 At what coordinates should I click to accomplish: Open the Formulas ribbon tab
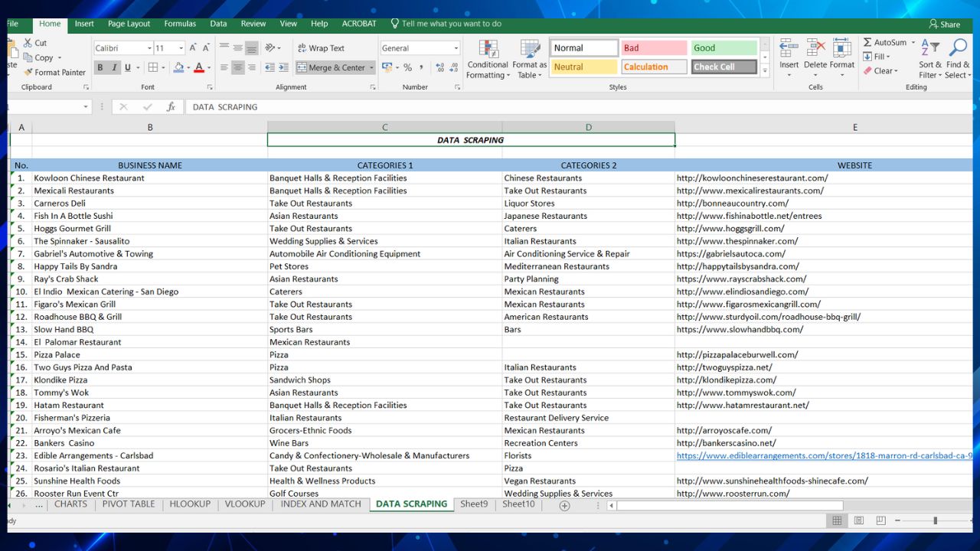(180, 24)
